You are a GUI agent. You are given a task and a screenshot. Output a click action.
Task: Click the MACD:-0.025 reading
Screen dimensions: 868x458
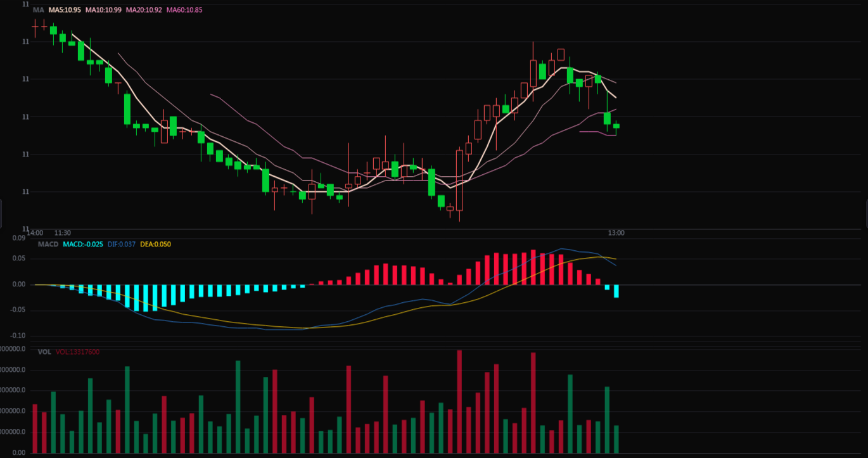click(x=83, y=244)
